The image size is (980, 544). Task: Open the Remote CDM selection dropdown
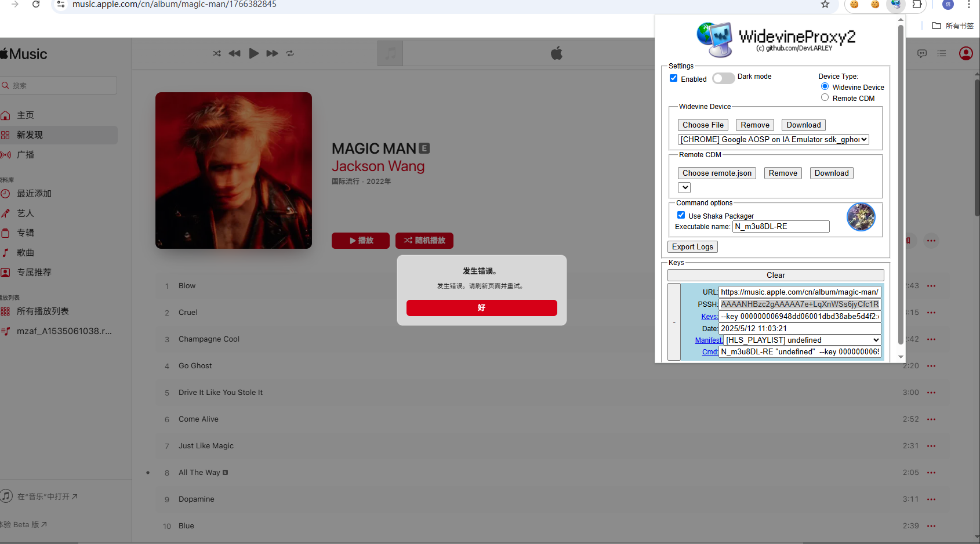point(684,187)
